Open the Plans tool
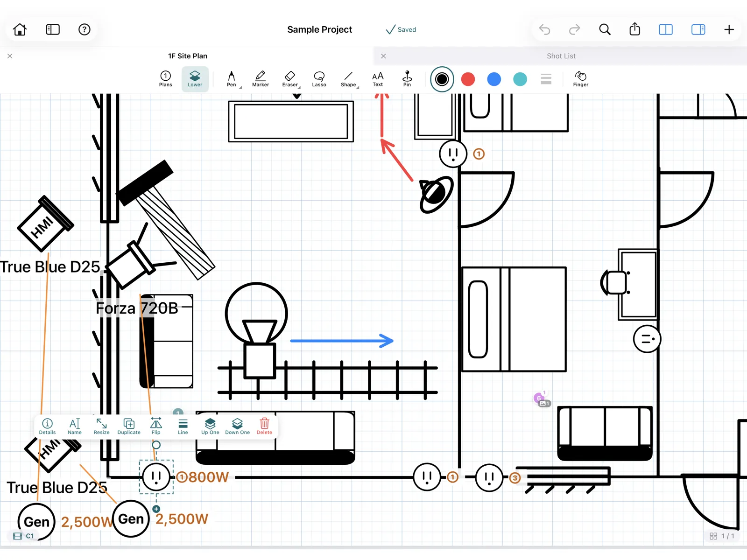 pyautogui.click(x=166, y=79)
